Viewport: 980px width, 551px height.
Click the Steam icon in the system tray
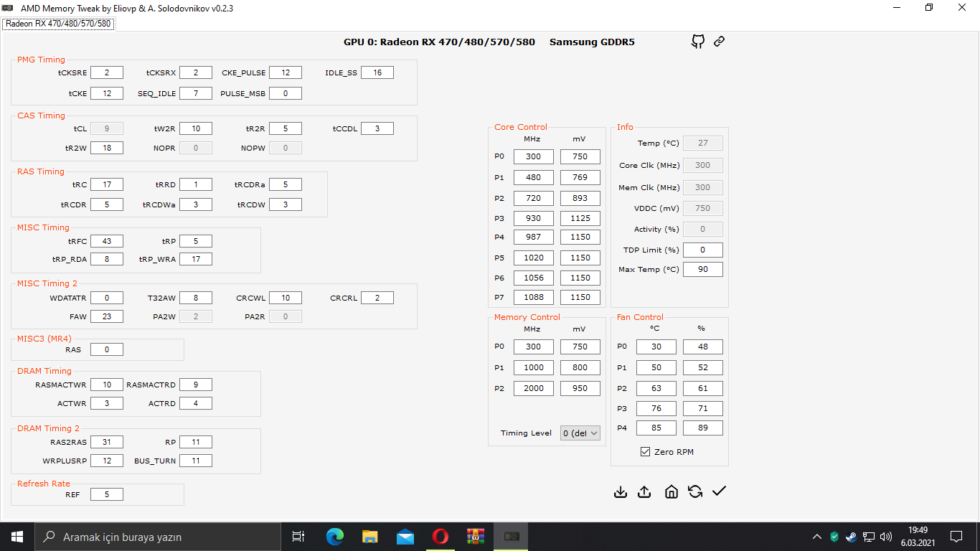[x=851, y=537]
